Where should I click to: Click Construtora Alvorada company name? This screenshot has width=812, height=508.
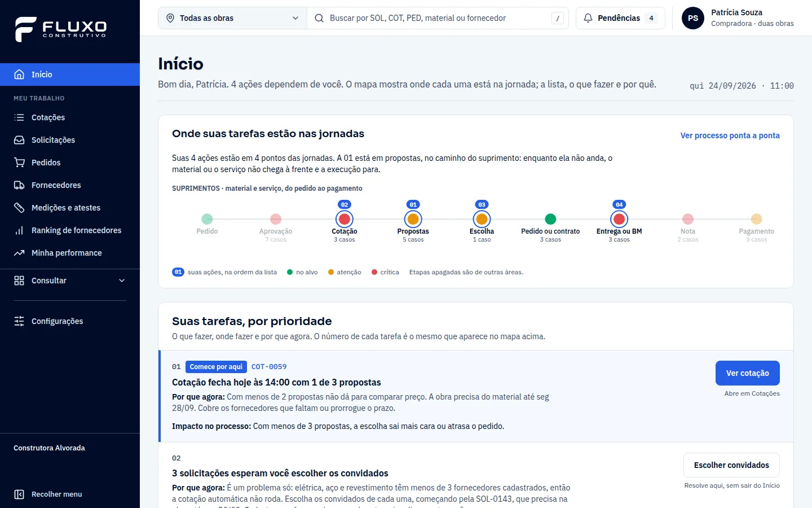49,448
